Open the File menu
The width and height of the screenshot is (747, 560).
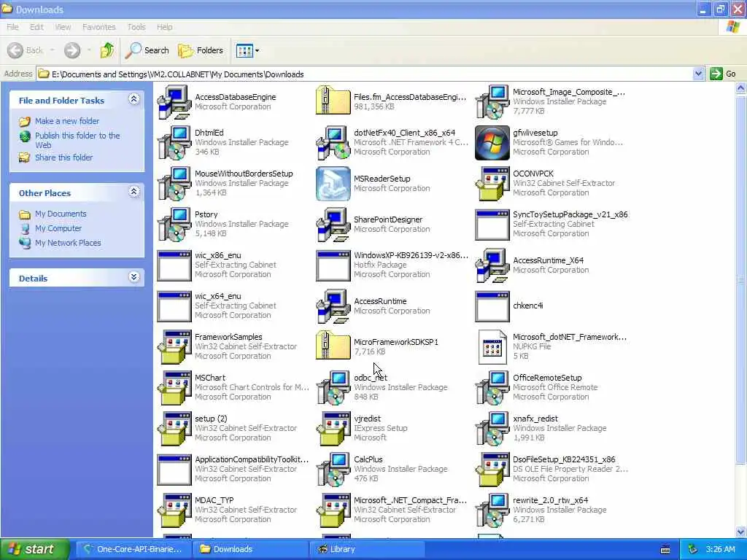[12, 27]
